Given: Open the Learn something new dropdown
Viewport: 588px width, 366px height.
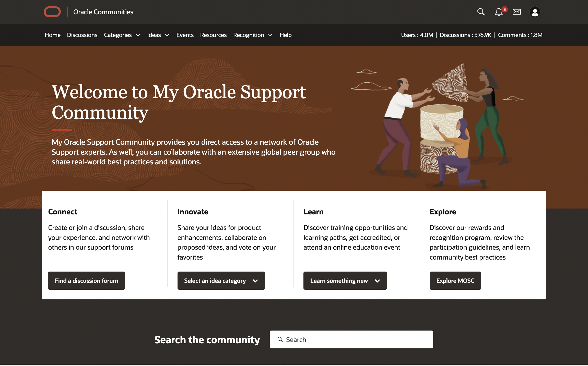Looking at the screenshot, I should 345,280.
